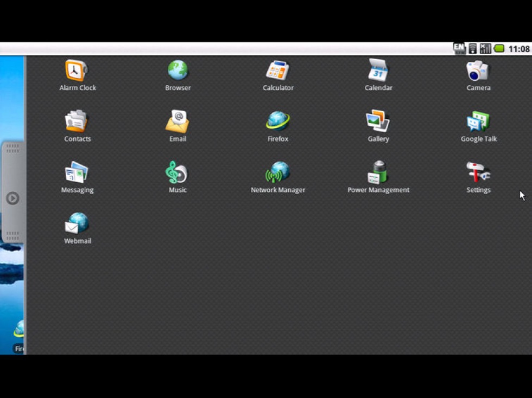
Task: Click the "Network Manager" label text
Action: (x=278, y=190)
